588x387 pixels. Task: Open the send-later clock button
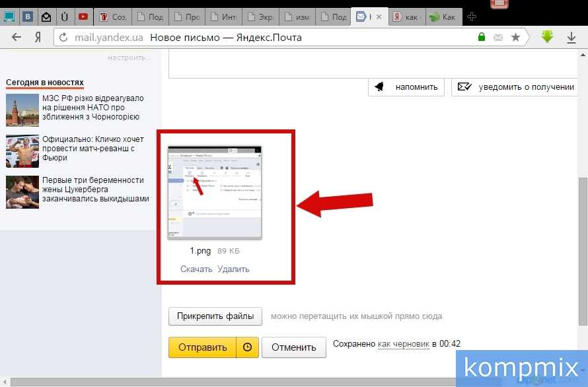click(x=248, y=347)
